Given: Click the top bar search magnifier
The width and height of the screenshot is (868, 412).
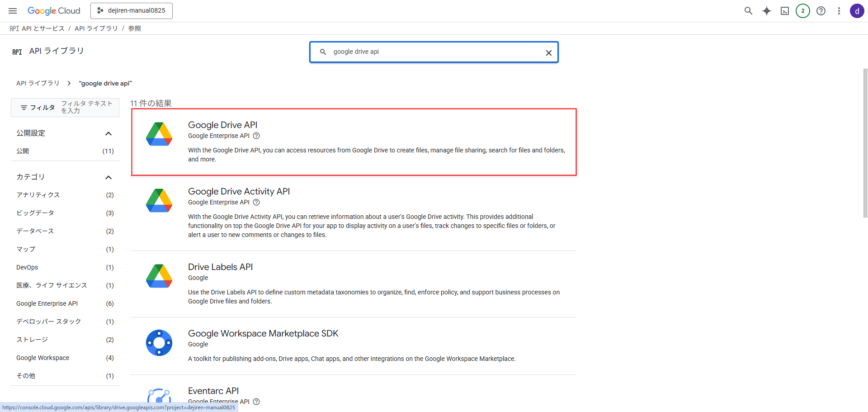Looking at the screenshot, I should 748,11.
